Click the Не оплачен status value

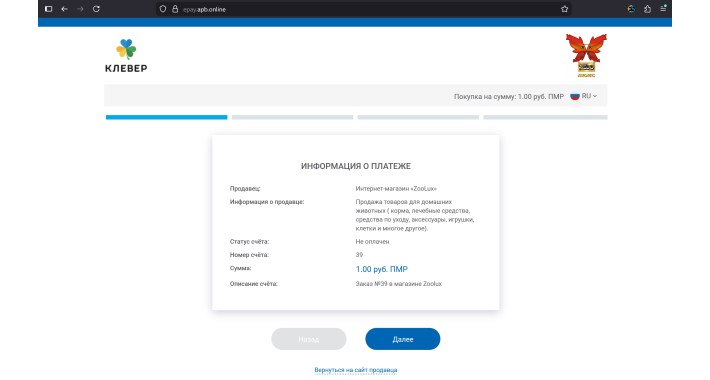coord(372,241)
